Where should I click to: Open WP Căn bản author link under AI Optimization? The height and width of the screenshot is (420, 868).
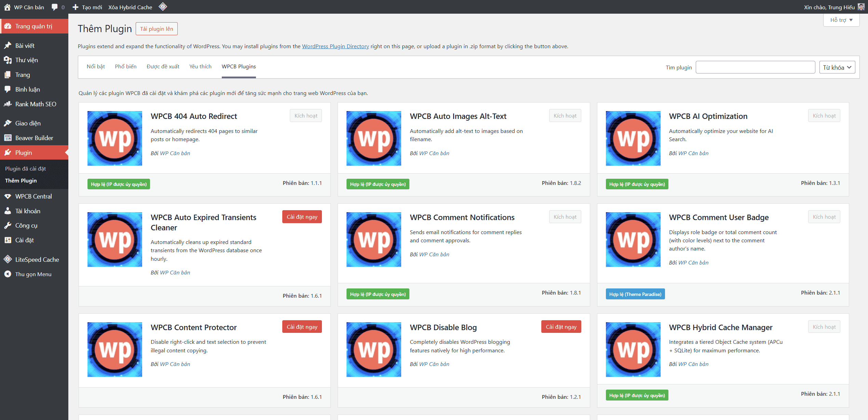693,153
